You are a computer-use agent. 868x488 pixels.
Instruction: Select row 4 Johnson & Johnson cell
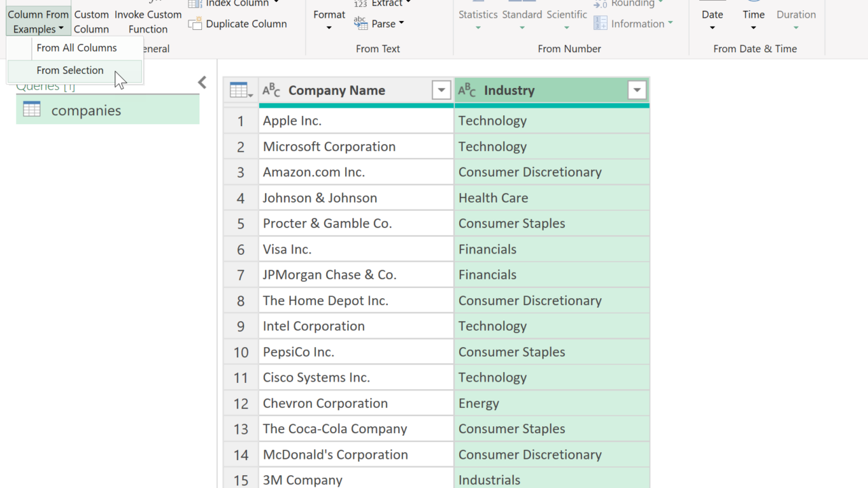pos(355,198)
